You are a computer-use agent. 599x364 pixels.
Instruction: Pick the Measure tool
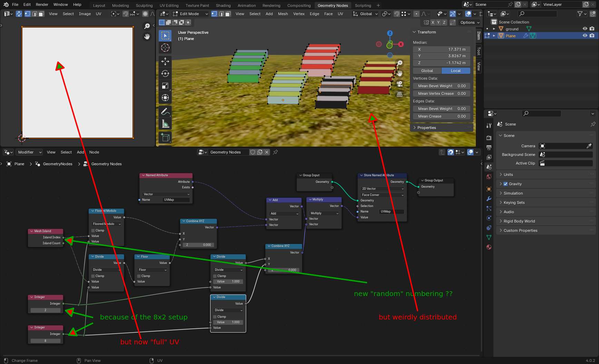[x=165, y=124]
